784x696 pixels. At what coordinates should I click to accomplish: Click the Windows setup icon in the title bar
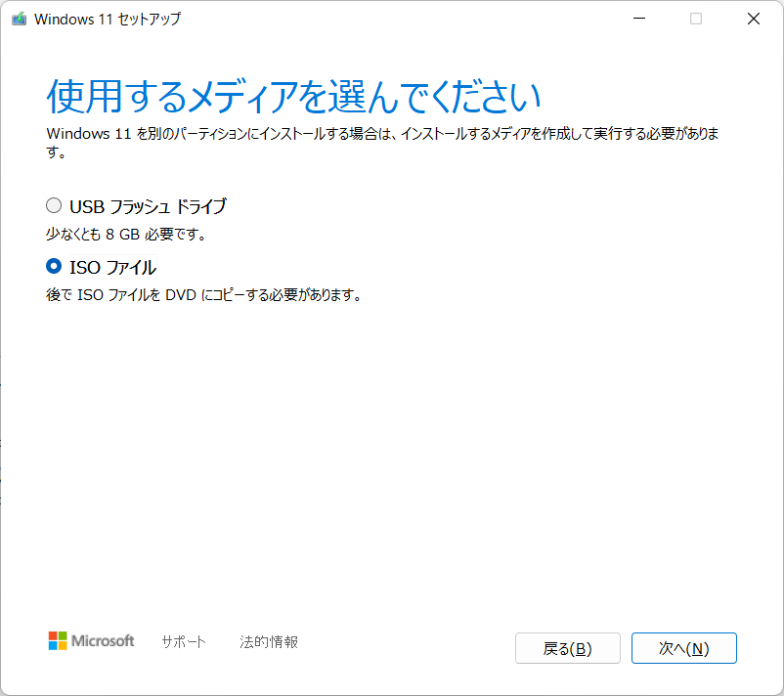pos(19,18)
